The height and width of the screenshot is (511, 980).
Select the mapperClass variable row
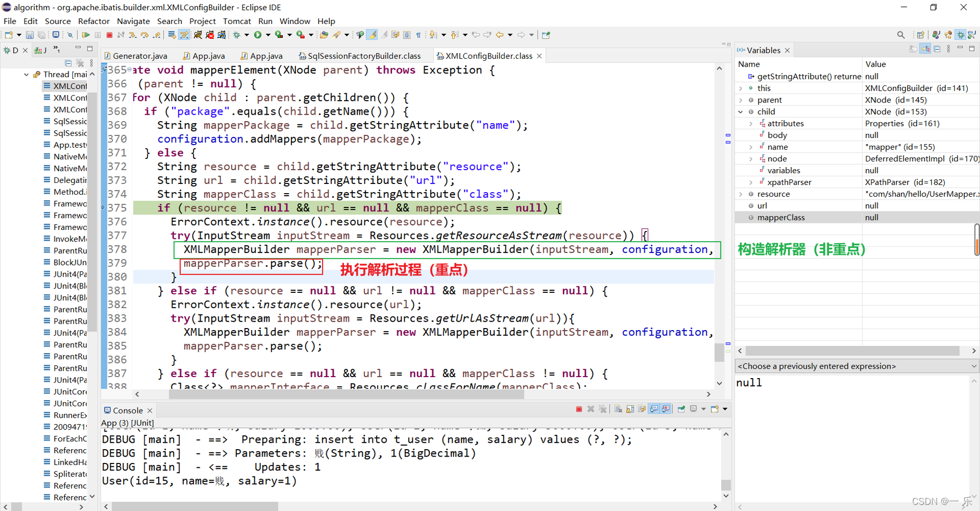[857, 217]
